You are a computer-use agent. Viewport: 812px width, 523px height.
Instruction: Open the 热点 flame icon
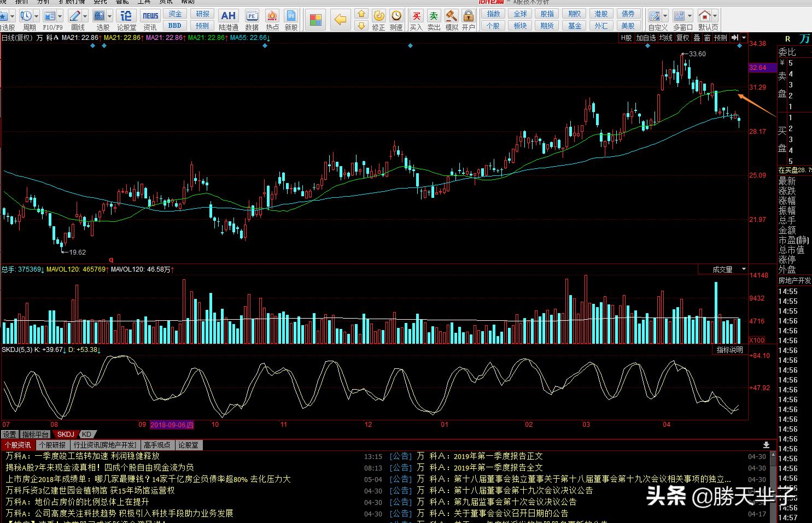pos(272,16)
